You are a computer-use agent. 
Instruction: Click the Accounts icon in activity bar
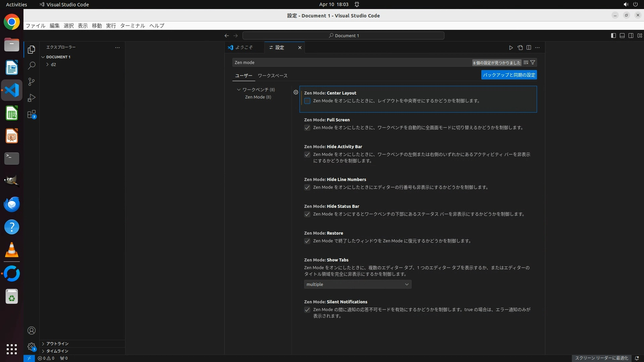(x=32, y=330)
